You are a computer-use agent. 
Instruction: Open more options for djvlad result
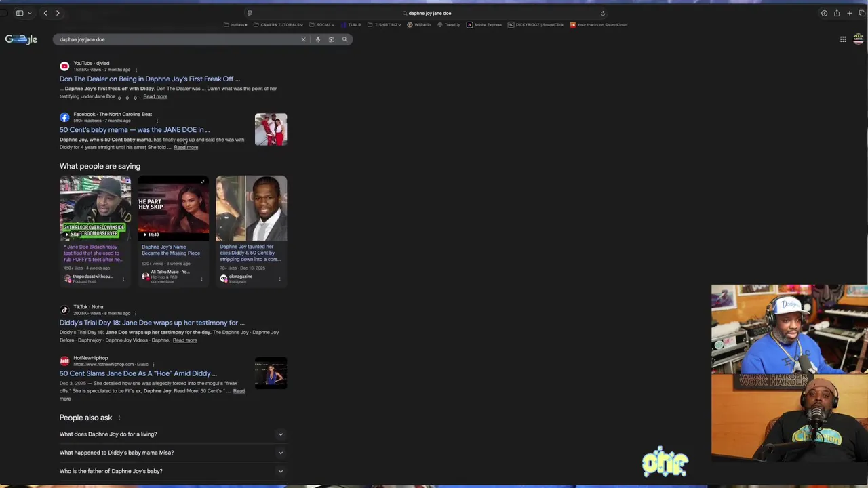(136, 70)
